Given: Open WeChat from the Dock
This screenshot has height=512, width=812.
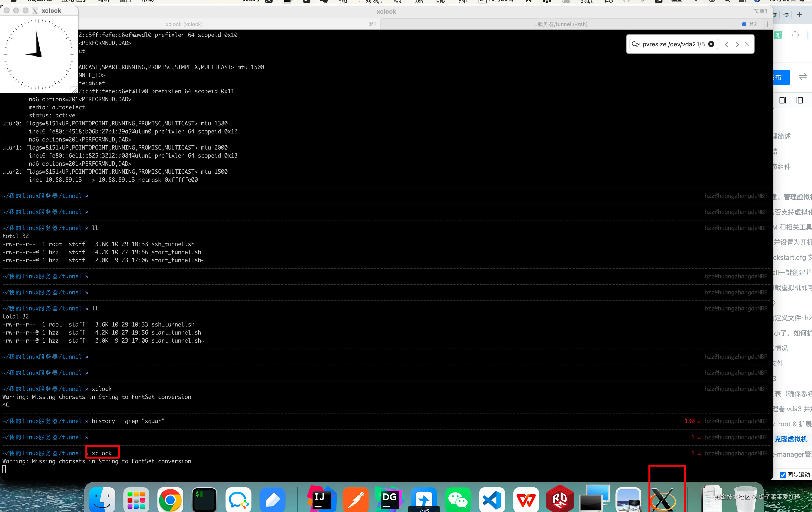Looking at the screenshot, I should (458, 499).
